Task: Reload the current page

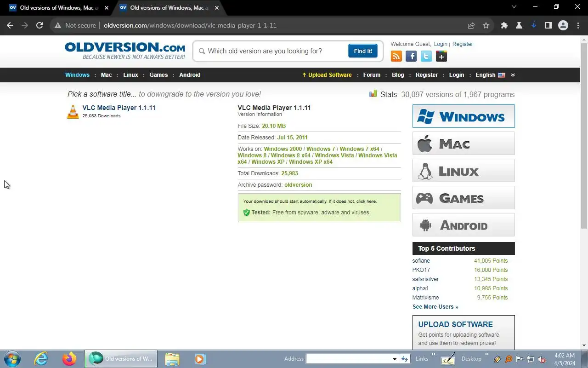Action: [40, 26]
